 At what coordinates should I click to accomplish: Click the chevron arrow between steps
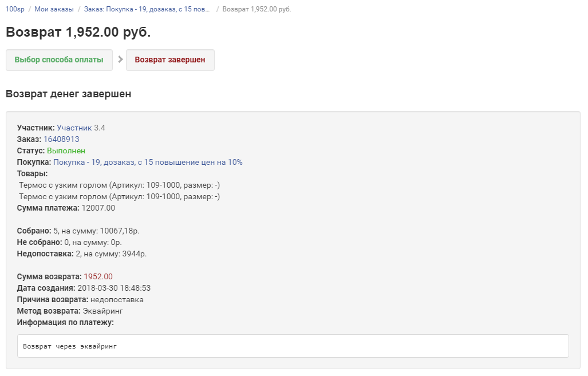coord(120,60)
